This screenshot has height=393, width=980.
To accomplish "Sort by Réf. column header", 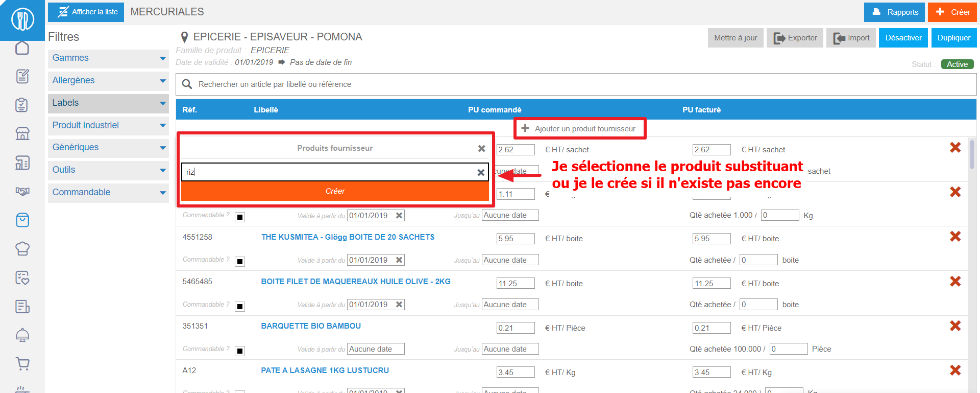I will (x=189, y=110).
